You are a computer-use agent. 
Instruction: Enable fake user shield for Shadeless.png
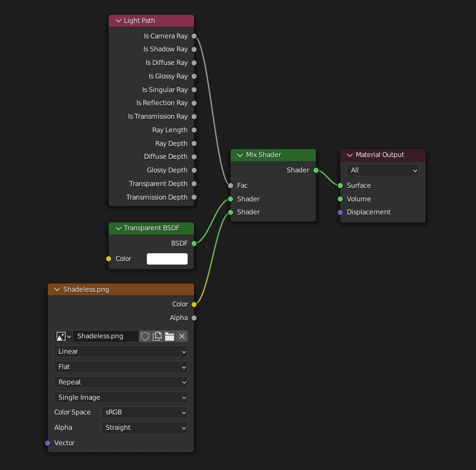(145, 336)
